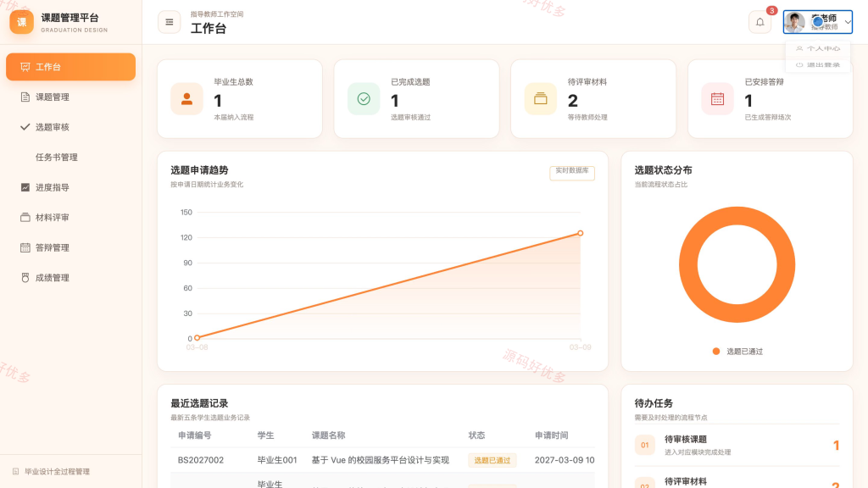Click the 课题管理 document icon
The height and width of the screenshot is (488, 868).
click(25, 97)
